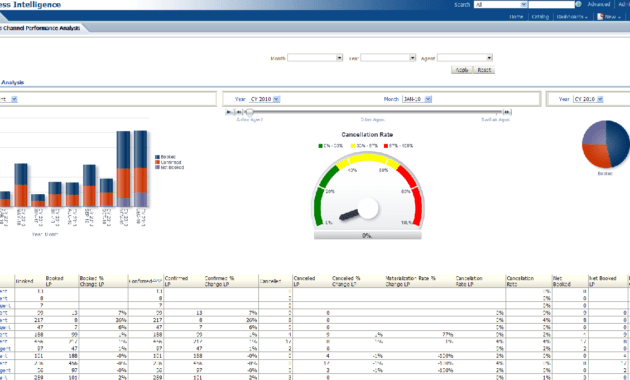Click the Canceled LP column header
The width and height of the screenshot is (630, 380).
(x=304, y=281)
